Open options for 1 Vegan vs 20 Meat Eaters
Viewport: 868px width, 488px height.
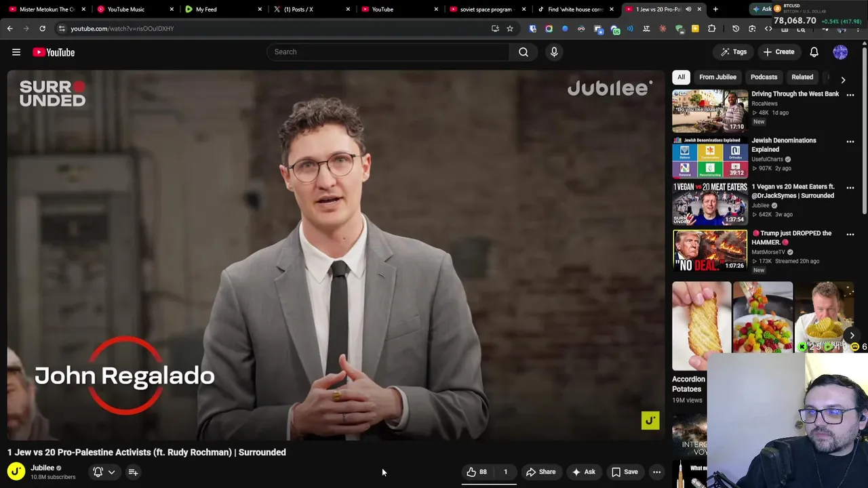tap(850, 188)
